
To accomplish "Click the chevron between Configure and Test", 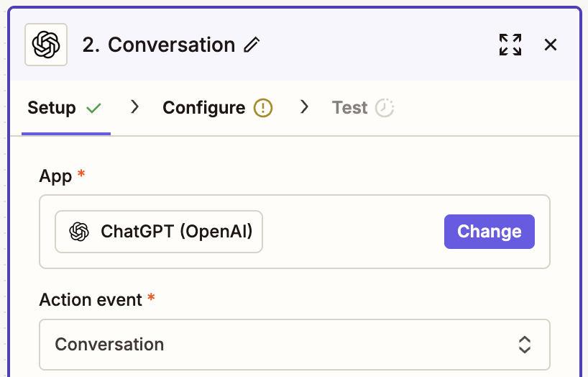I will (305, 107).
